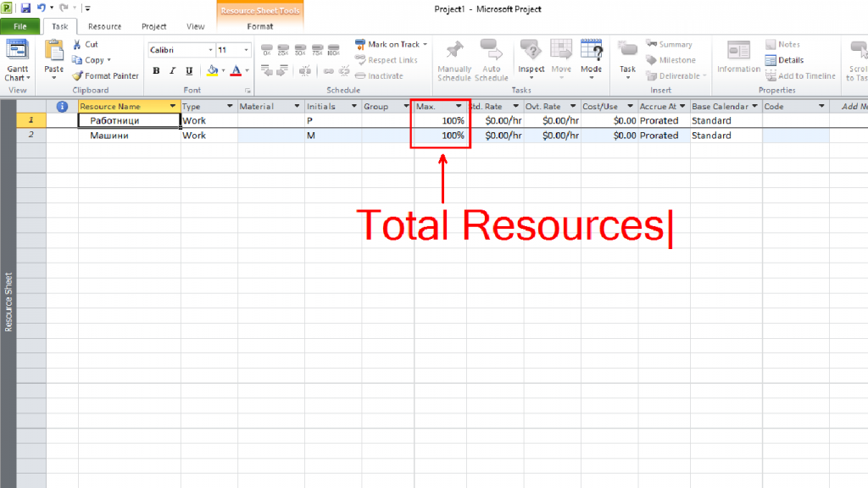
Task: Switch to the View ribbon tab
Action: [x=196, y=26]
